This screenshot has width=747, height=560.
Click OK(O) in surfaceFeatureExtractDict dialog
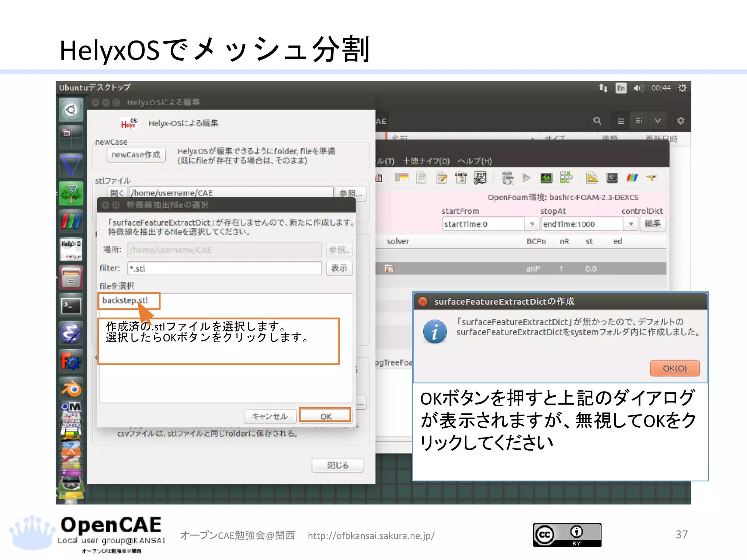coord(674,368)
